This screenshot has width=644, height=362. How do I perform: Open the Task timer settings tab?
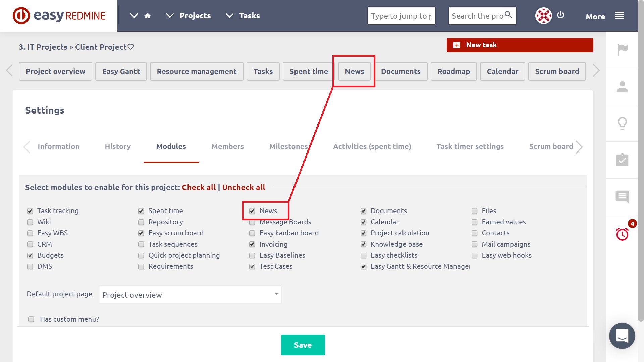[x=470, y=147]
